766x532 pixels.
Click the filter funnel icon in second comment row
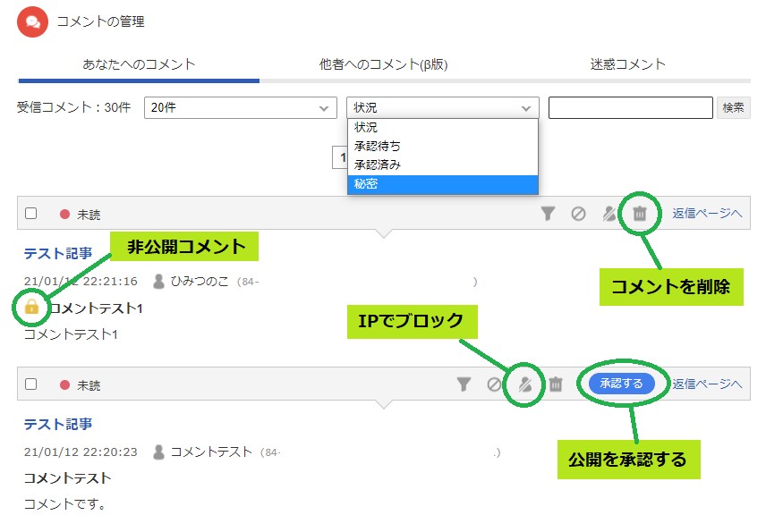[464, 384]
